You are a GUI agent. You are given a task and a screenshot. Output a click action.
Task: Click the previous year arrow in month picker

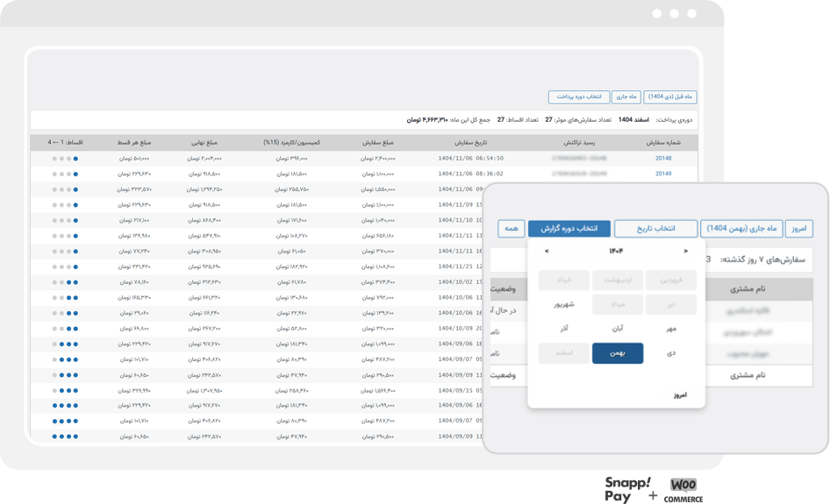click(x=547, y=252)
